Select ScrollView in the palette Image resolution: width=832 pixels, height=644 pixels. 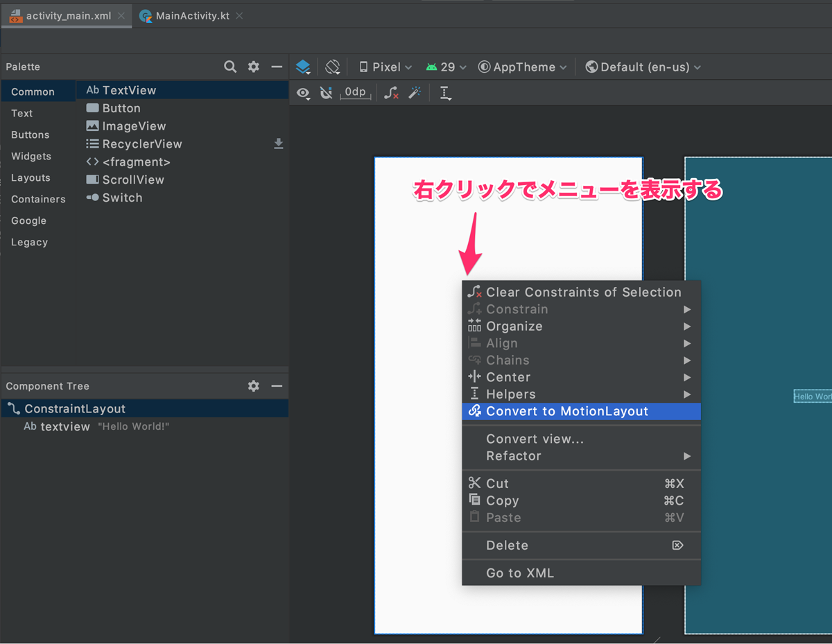182,180
